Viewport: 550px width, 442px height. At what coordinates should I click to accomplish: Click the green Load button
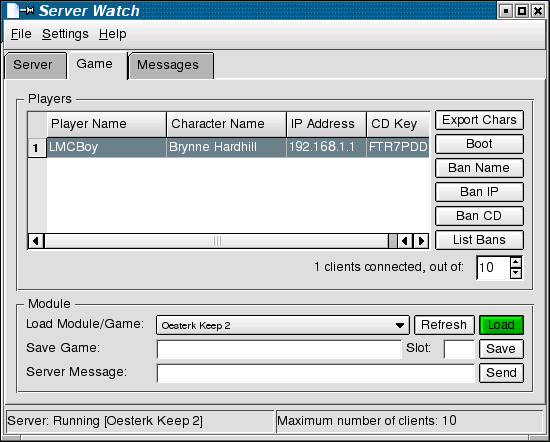click(x=501, y=325)
